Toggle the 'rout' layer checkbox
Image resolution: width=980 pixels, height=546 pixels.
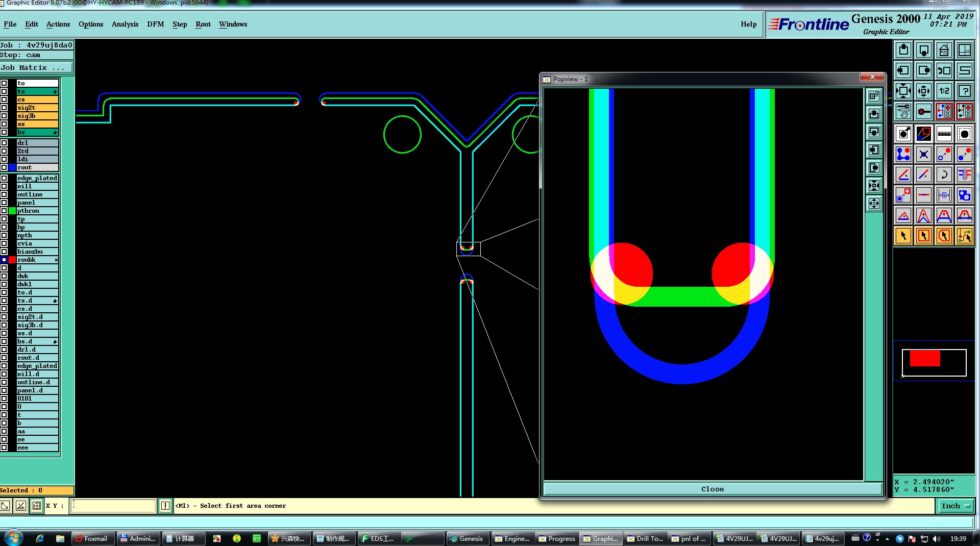click(4, 167)
